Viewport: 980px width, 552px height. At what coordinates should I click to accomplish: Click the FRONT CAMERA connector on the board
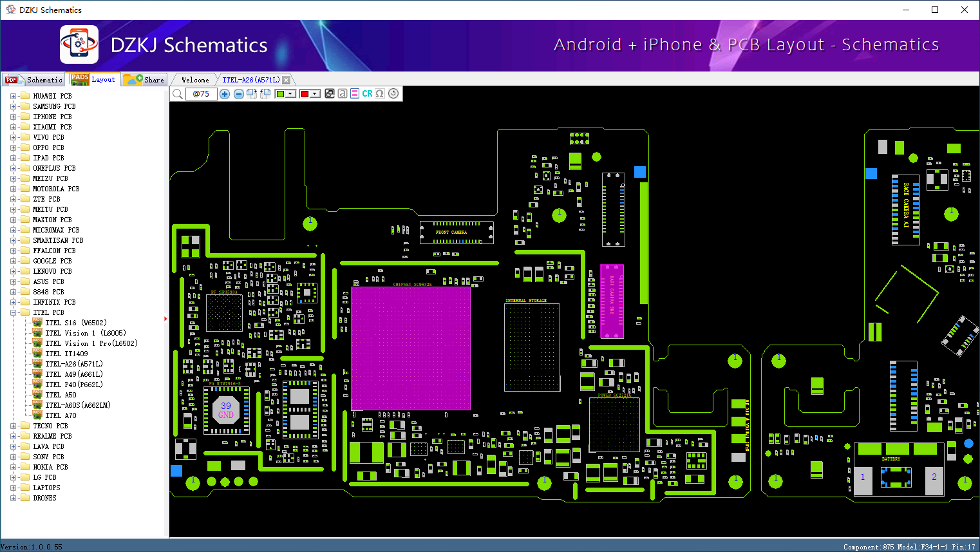pyautogui.click(x=457, y=233)
